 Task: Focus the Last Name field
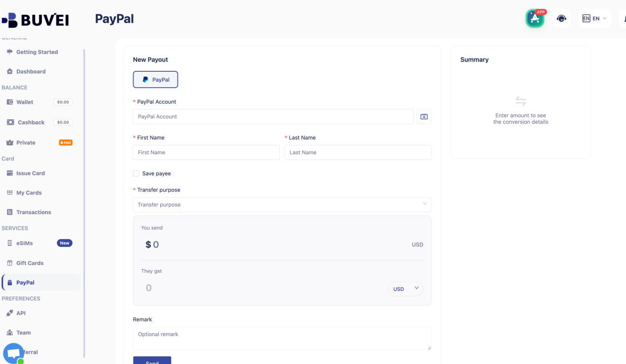tap(358, 152)
